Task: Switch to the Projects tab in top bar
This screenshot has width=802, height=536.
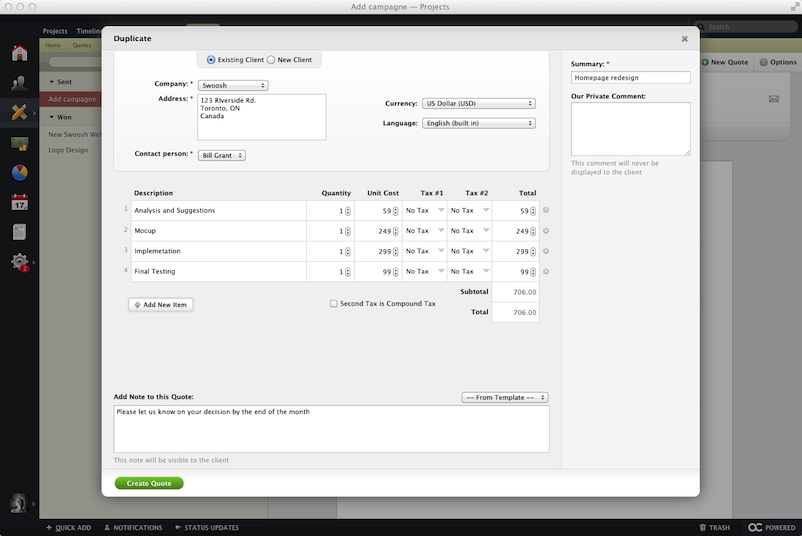Action: [55, 31]
